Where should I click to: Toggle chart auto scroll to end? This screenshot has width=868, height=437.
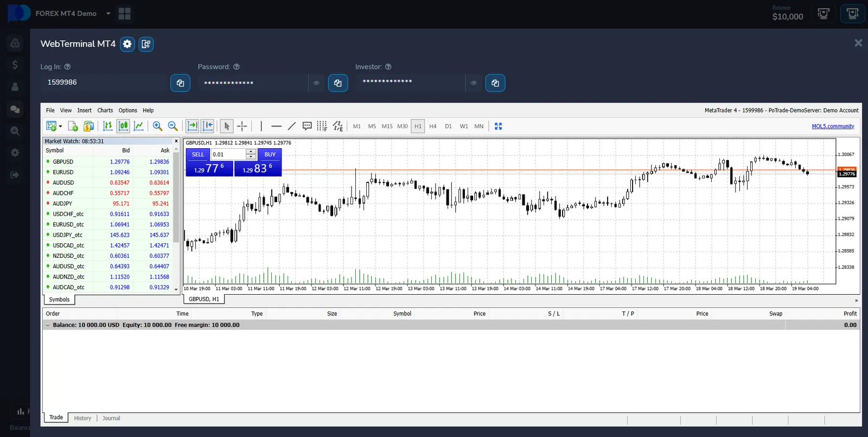tap(192, 126)
